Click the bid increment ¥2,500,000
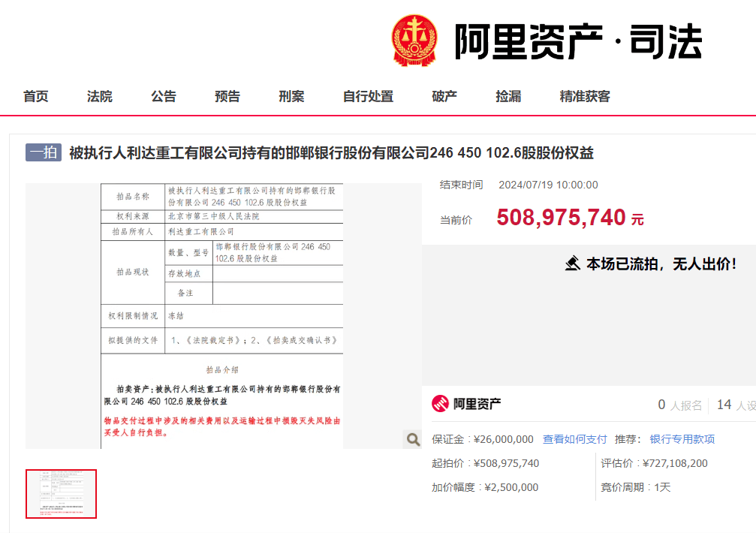Screen dimensions: 756x533 click(x=511, y=487)
